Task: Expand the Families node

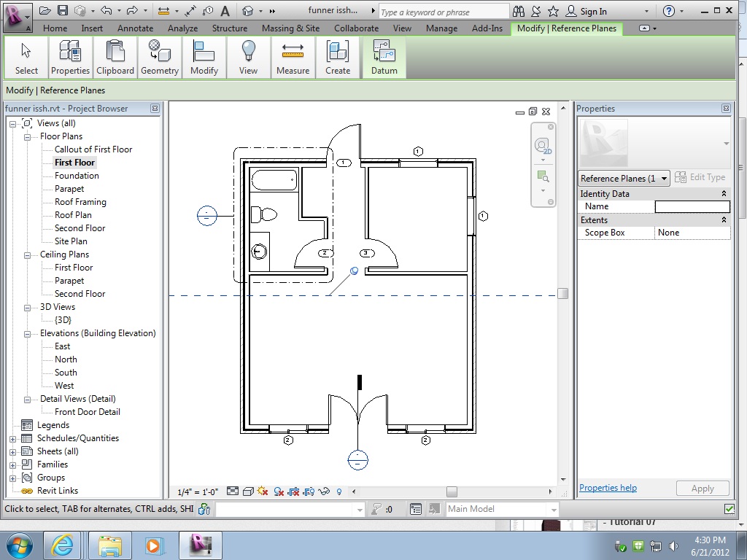Action: click(13, 465)
